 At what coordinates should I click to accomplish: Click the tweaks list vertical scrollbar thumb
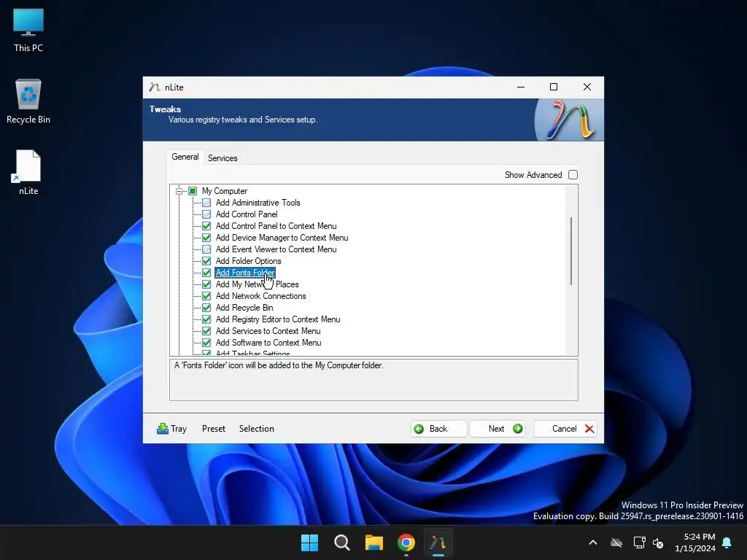tap(570, 251)
